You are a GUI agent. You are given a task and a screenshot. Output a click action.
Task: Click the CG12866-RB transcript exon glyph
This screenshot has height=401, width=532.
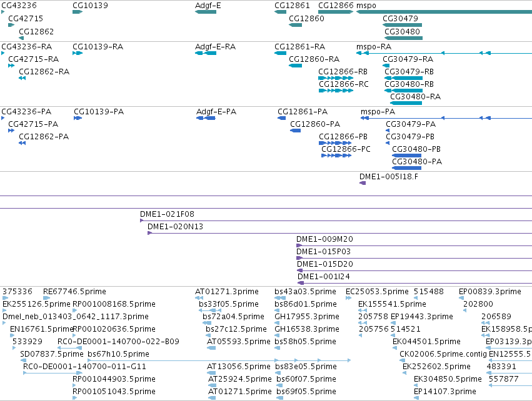[x=336, y=78]
